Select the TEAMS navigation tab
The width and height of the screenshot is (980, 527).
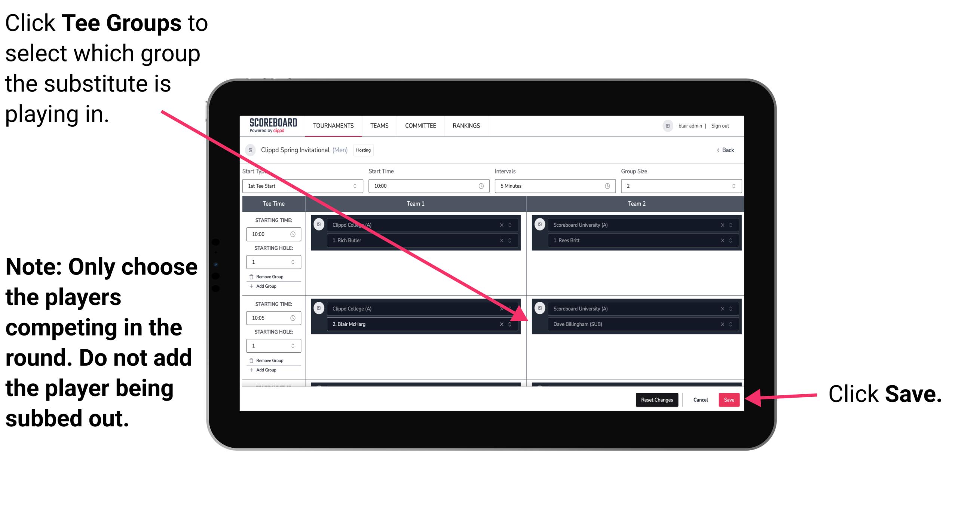point(379,126)
